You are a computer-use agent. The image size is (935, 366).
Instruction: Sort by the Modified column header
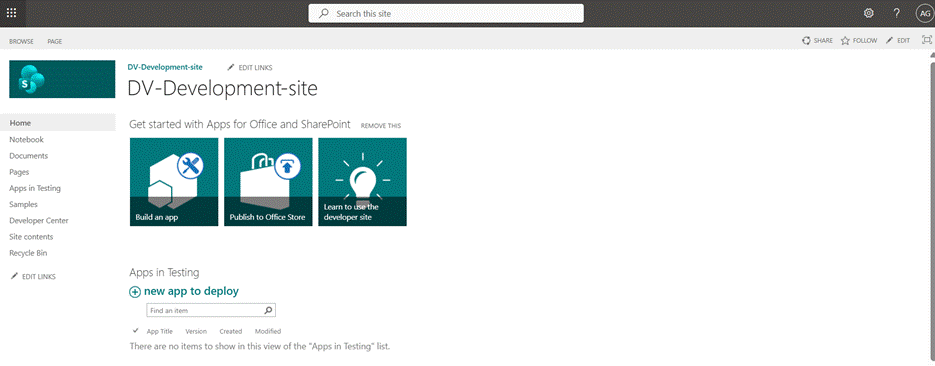pyautogui.click(x=268, y=331)
